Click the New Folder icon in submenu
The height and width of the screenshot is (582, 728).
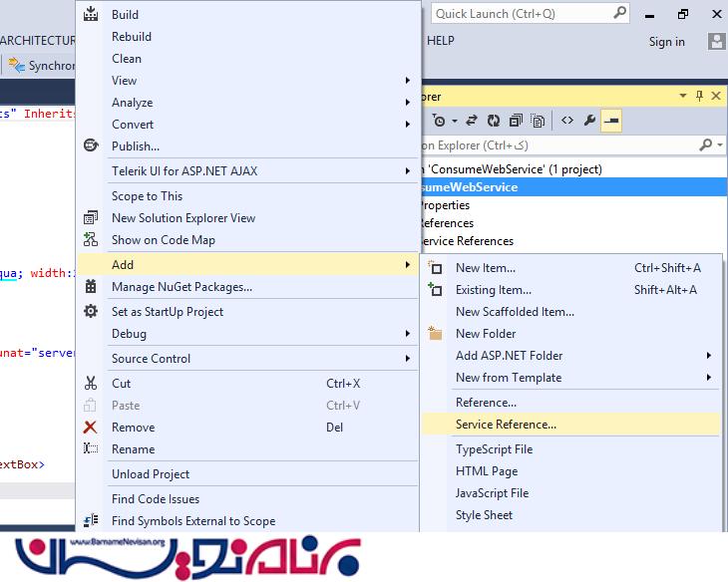(x=435, y=333)
